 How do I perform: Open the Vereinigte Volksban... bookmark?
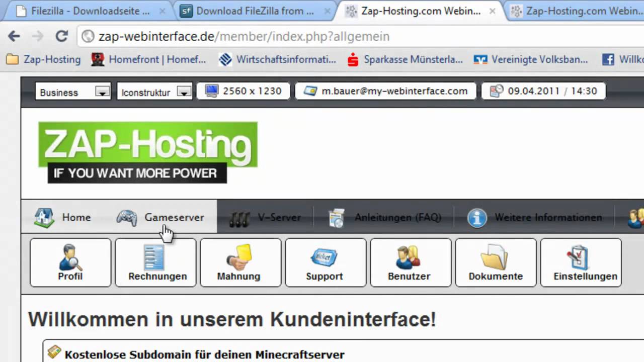(x=531, y=59)
